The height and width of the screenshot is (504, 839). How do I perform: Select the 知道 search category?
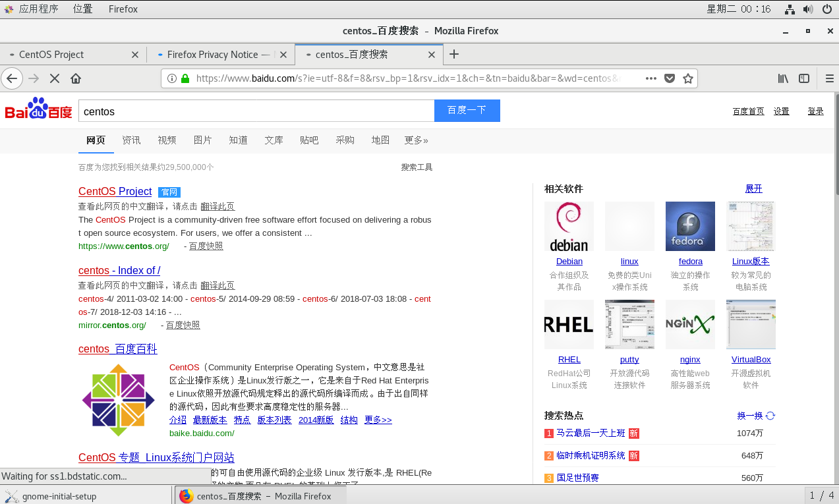[239, 140]
